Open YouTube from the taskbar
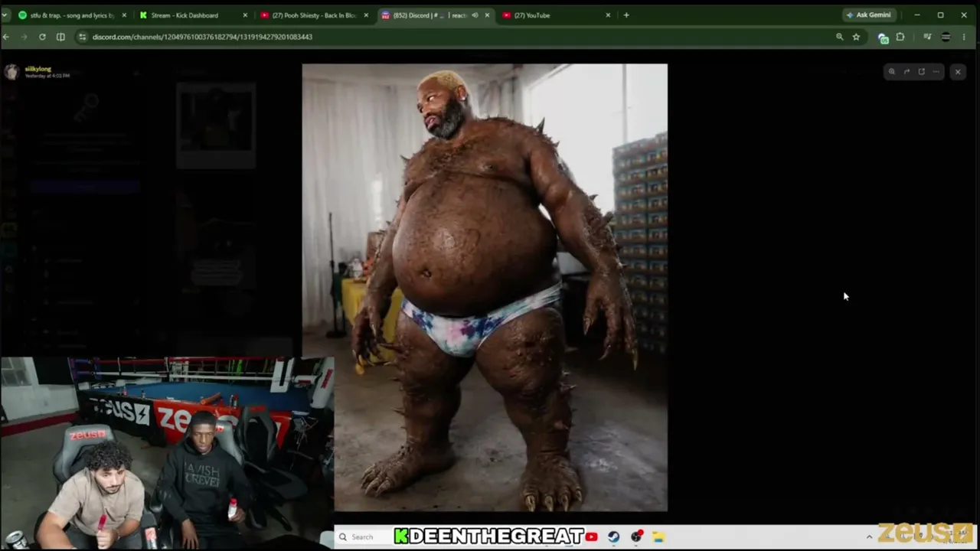The height and width of the screenshot is (551, 980). [x=591, y=537]
